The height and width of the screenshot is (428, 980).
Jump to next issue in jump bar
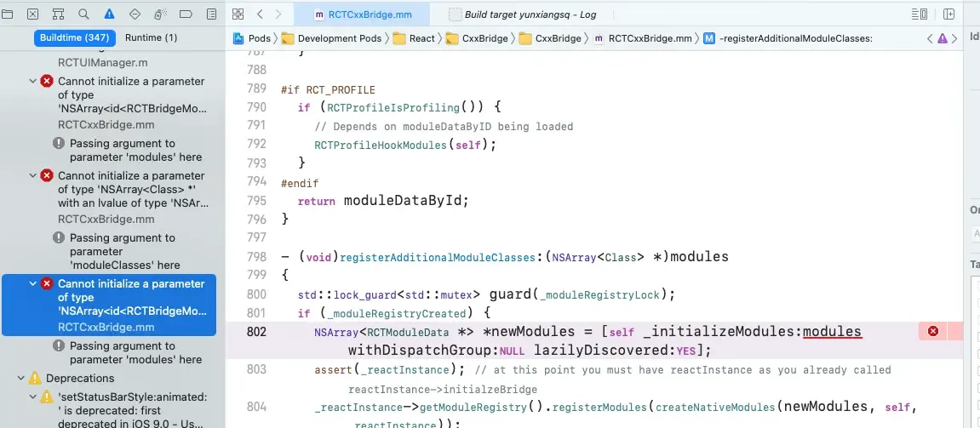[x=954, y=38]
